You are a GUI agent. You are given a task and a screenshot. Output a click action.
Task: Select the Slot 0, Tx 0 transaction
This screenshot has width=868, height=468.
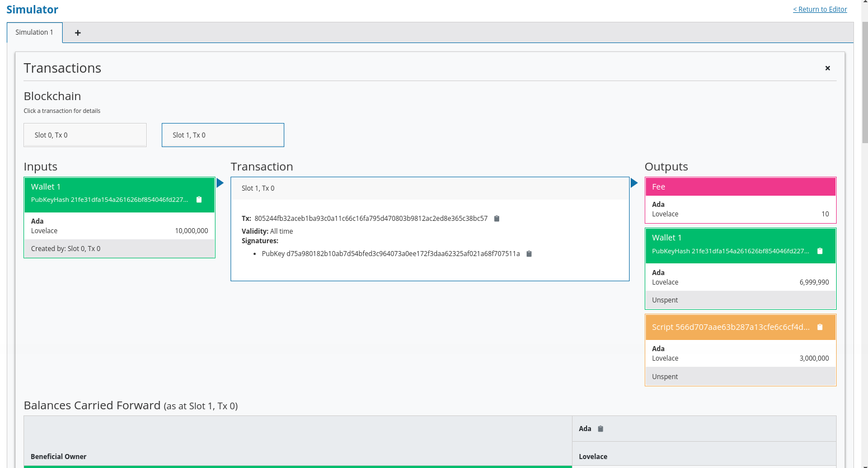point(85,135)
